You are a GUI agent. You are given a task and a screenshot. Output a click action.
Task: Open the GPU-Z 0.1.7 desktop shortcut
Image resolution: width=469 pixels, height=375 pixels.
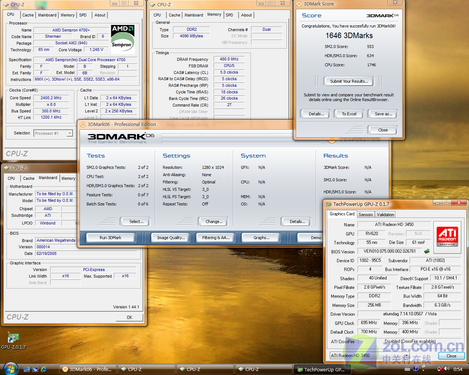point(13,341)
